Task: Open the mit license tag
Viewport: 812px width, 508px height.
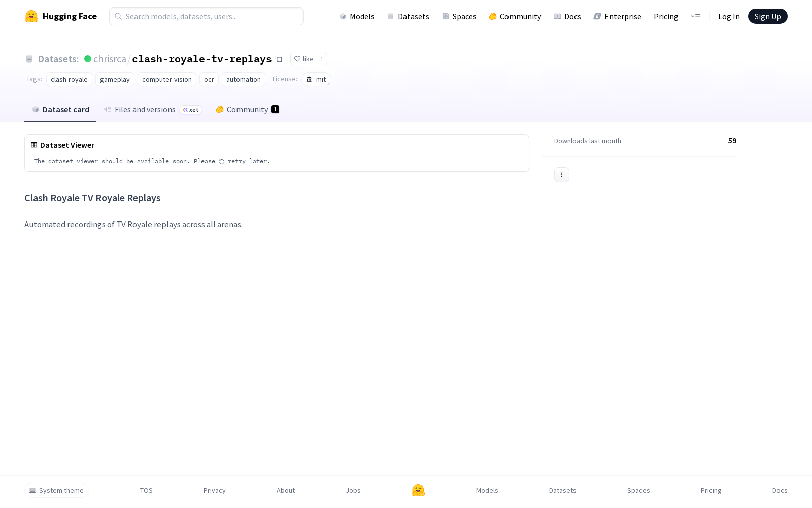Action: tap(316, 79)
